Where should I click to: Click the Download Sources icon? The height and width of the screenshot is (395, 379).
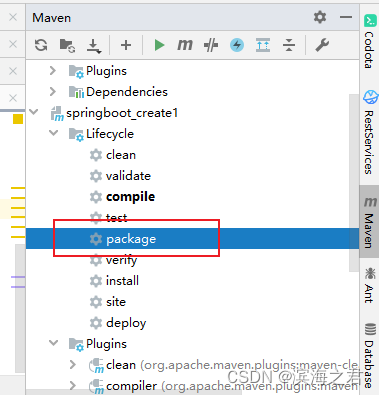tap(94, 46)
